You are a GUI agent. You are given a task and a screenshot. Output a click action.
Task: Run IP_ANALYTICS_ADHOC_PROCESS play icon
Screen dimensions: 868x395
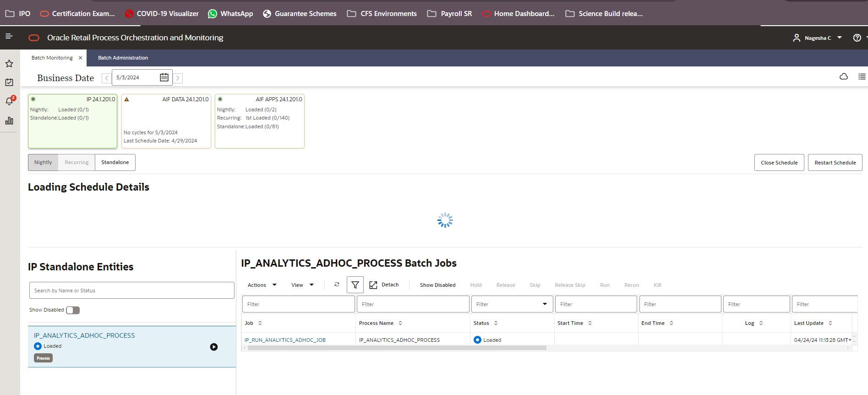(x=214, y=347)
